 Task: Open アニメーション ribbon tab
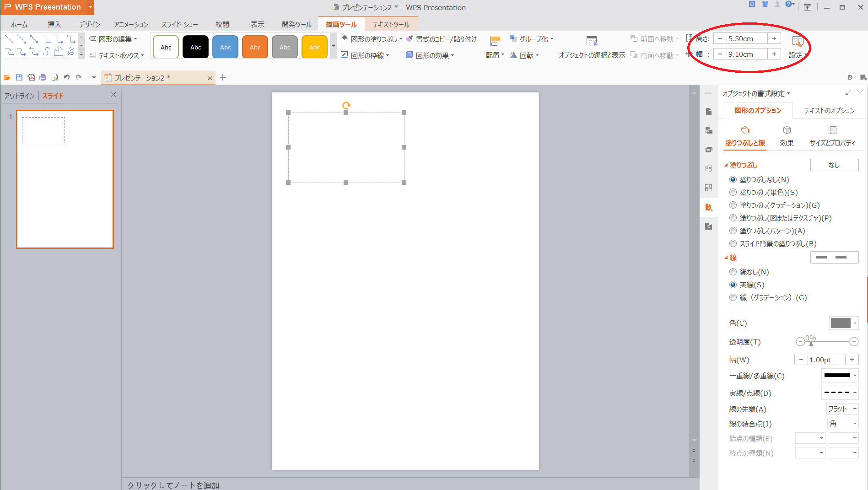click(131, 25)
